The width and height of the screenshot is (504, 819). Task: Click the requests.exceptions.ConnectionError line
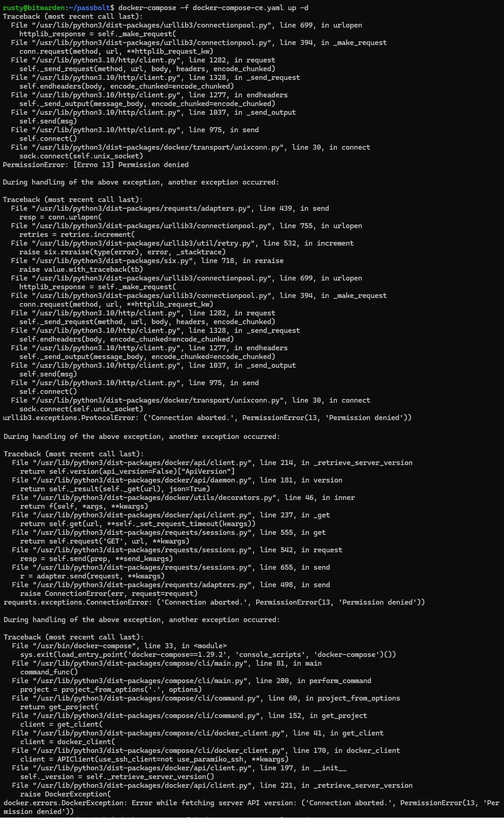pos(214,602)
